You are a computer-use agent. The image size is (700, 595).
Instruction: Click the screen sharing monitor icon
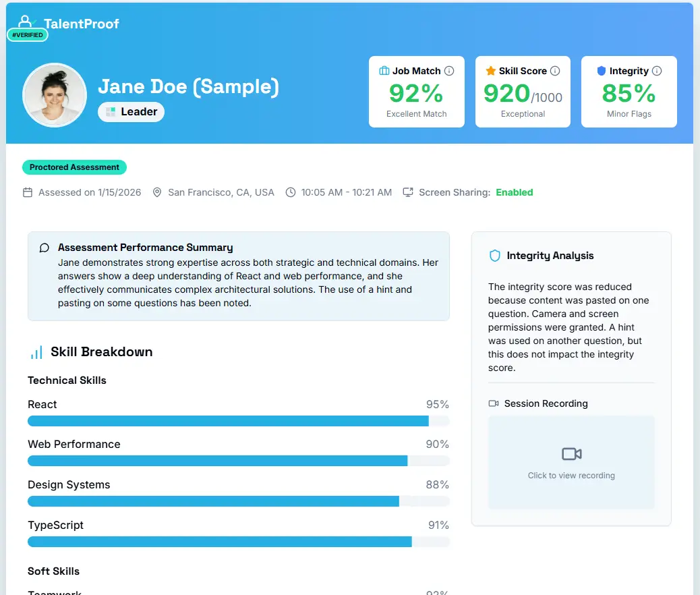point(409,192)
